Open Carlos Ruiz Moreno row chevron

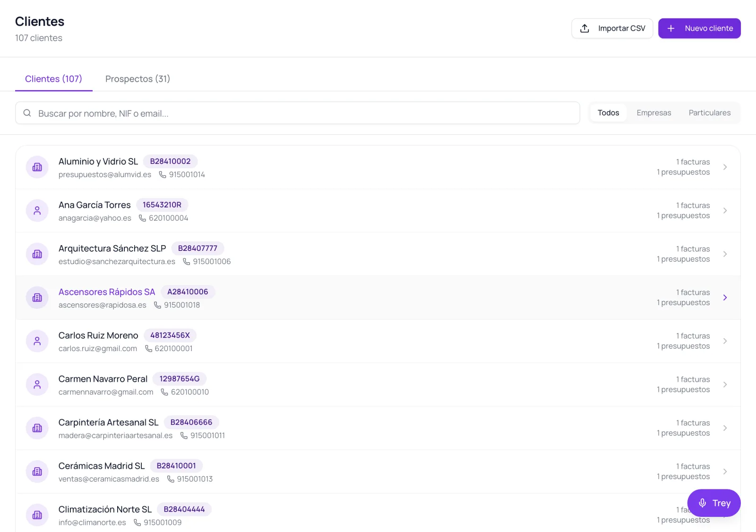coord(725,341)
